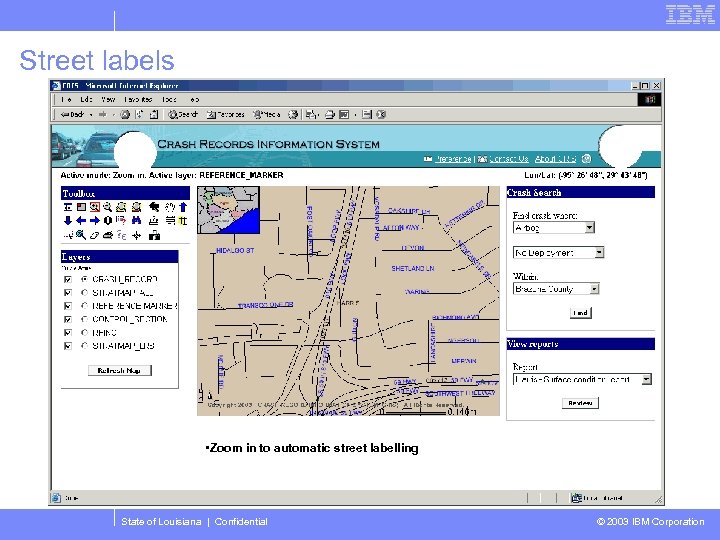Pan the map north with up arrow
This screenshot has height=540, width=720.
coord(183,207)
